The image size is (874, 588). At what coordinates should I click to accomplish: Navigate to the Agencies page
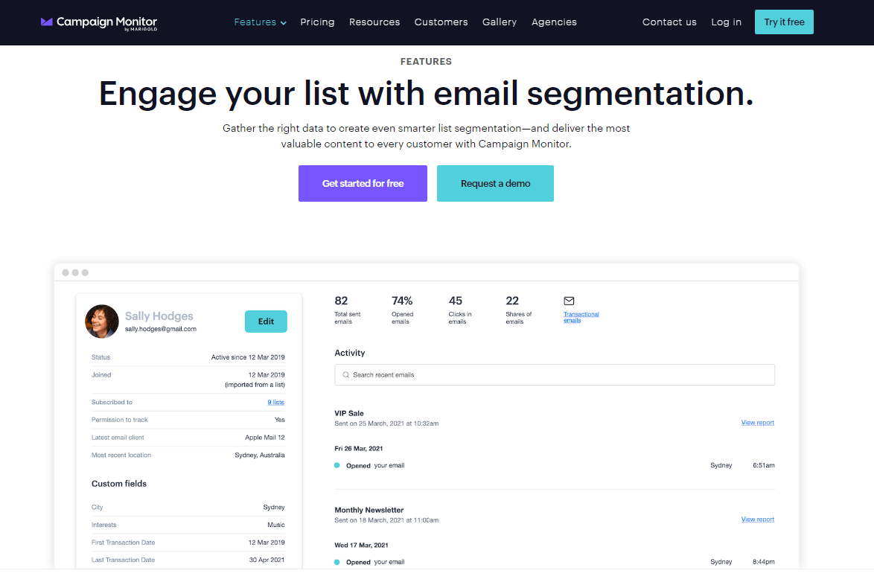coord(554,22)
